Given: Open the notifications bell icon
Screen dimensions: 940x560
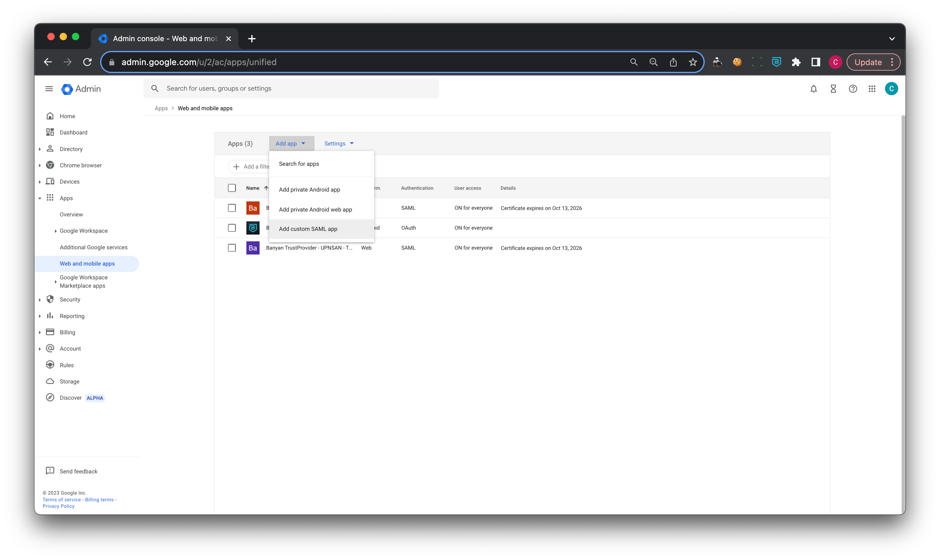Looking at the screenshot, I should point(813,89).
